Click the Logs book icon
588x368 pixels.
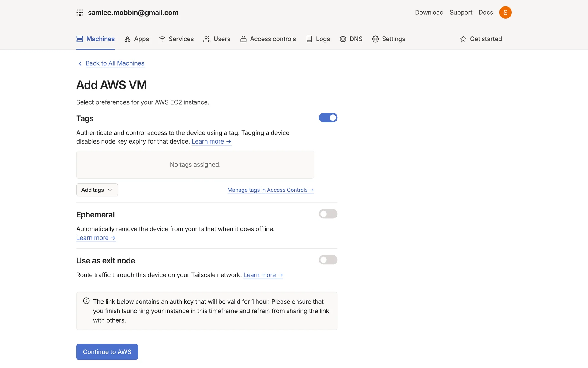click(309, 39)
